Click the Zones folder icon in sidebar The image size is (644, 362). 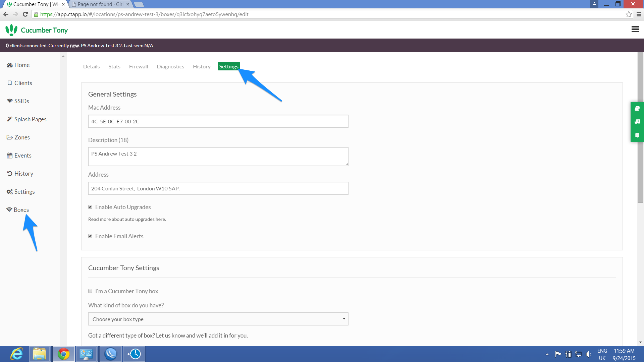click(x=10, y=137)
